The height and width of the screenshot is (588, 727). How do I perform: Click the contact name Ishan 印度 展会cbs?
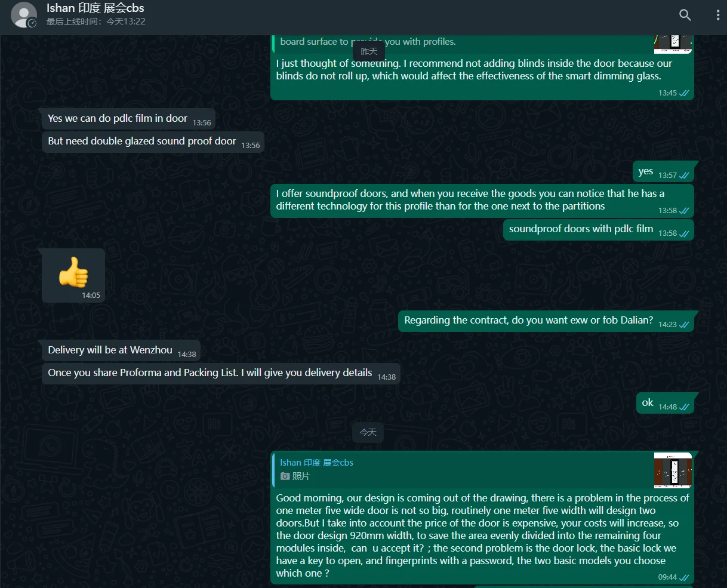click(96, 8)
